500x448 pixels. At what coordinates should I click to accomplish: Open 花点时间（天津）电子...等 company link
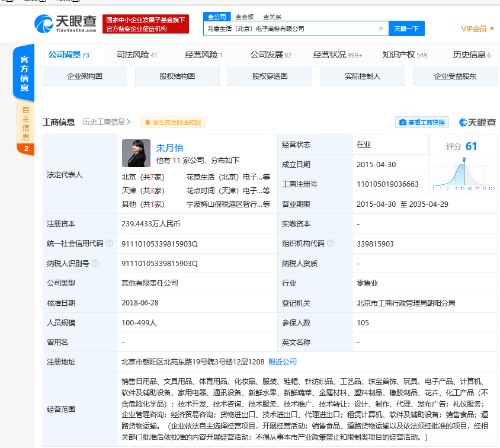point(228,191)
